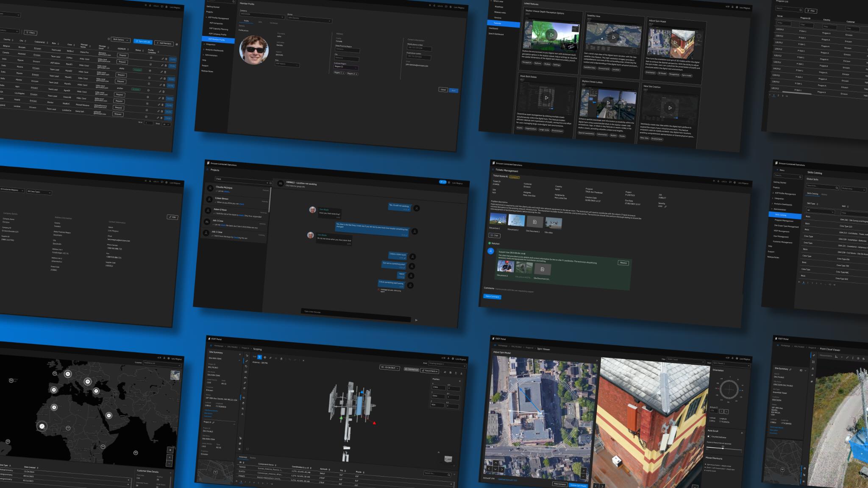Screen dimensions: 868x488
Task: Click Hide Compass in Spin Viewer
Action: tap(559, 484)
